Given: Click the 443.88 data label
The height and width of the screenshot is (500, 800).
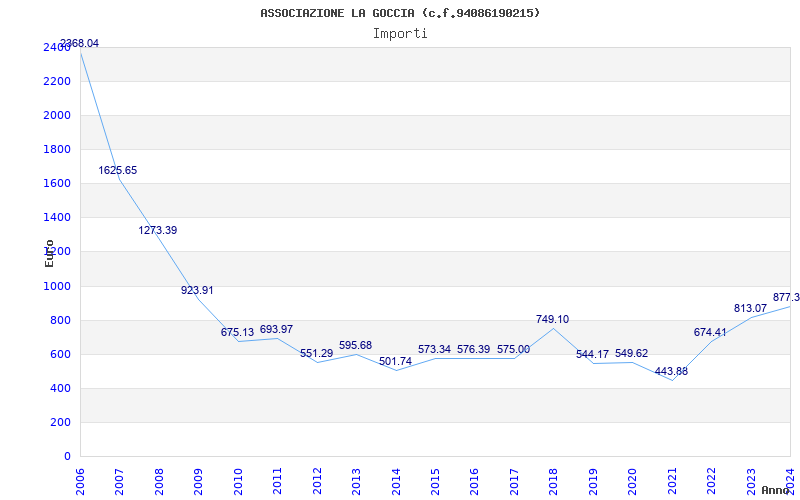Looking at the screenshot, I should tap(671, 371).
